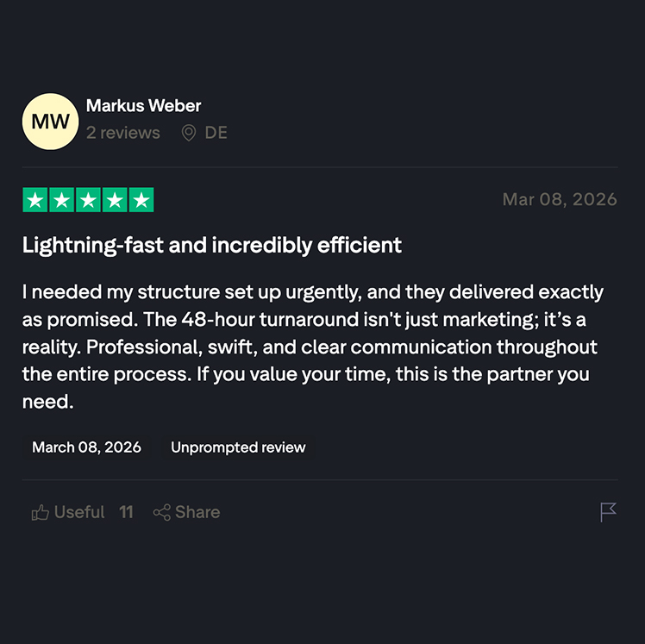The width and height of the screenshot is (645, 644).
Task: Click the second green rating star
Action: pyautogui.click(x=61, y=200)
